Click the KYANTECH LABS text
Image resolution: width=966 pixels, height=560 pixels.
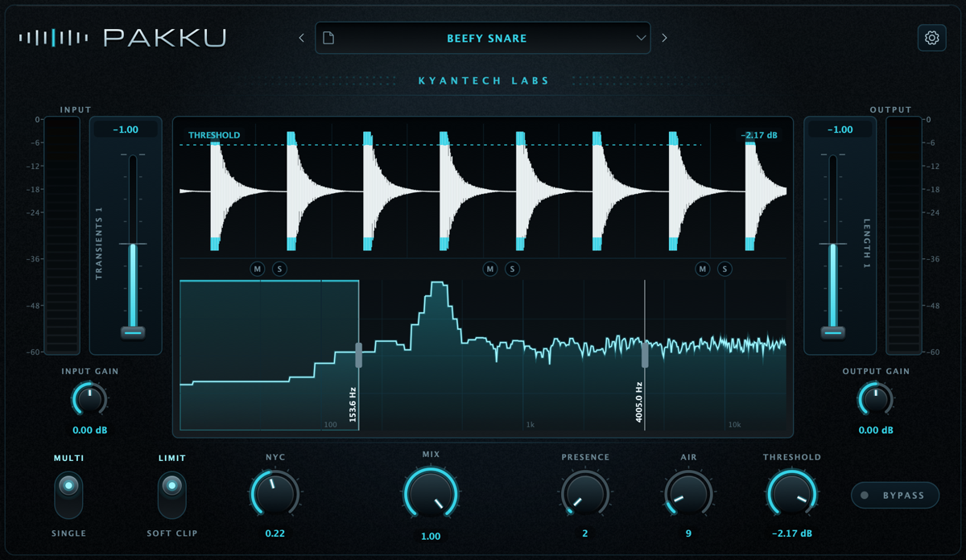(484, 81)
